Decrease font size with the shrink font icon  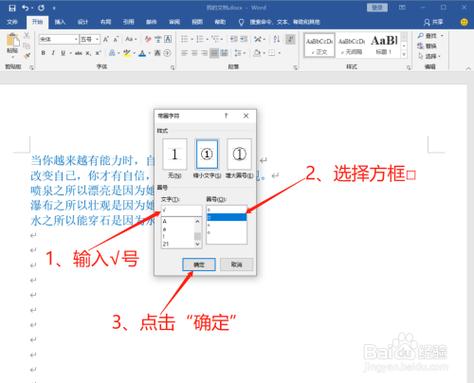coord(116,39)
